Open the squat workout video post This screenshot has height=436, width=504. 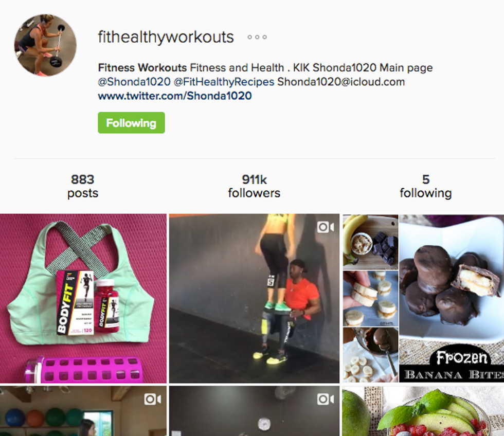coord(254,299)
